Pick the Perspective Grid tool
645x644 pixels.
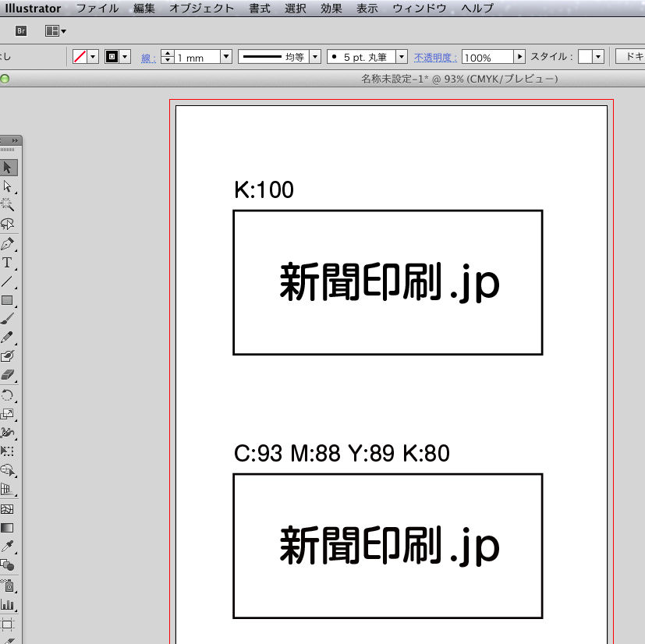[x=8, y=490]
